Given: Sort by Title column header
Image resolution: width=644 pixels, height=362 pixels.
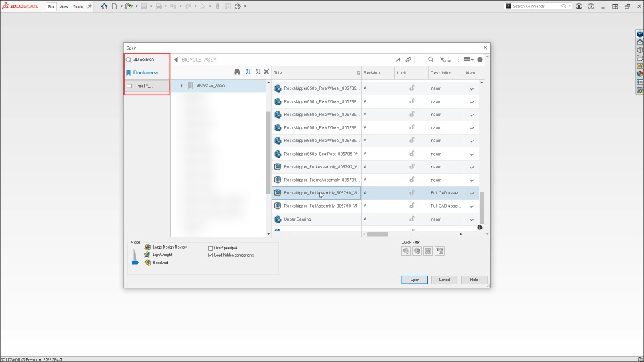Looking at the screenshot, I should (317, 72).
